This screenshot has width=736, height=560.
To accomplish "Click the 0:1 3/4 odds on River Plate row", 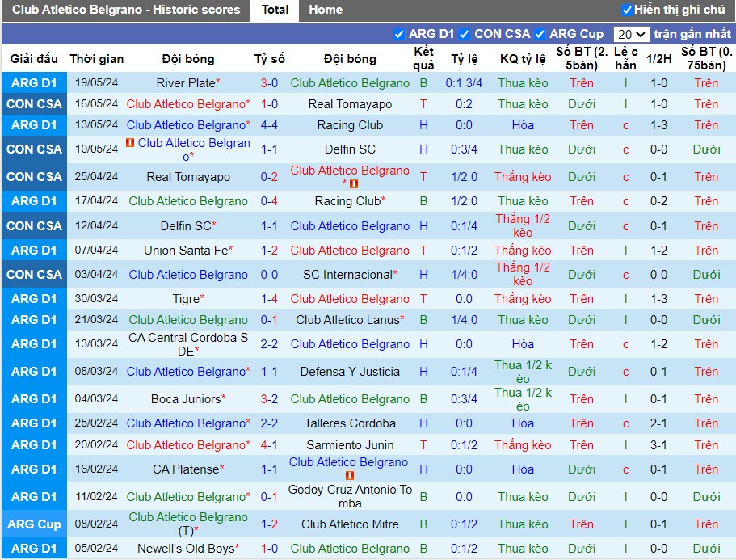I will point(464,83).
